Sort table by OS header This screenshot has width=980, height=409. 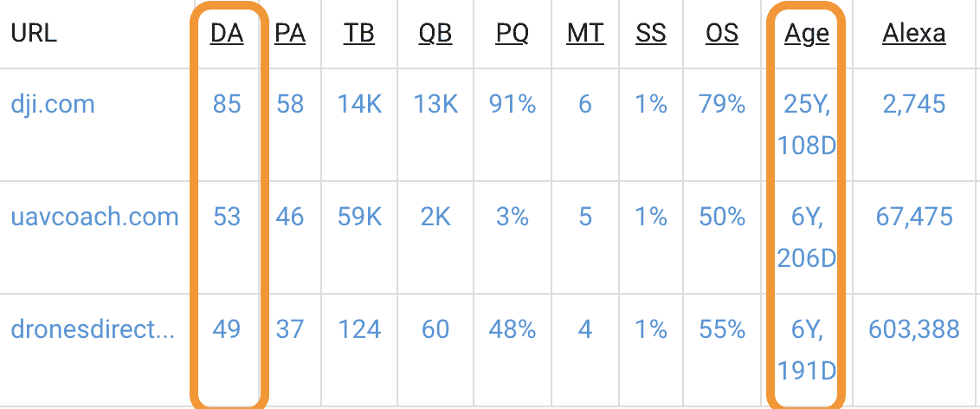coord(722,34)
